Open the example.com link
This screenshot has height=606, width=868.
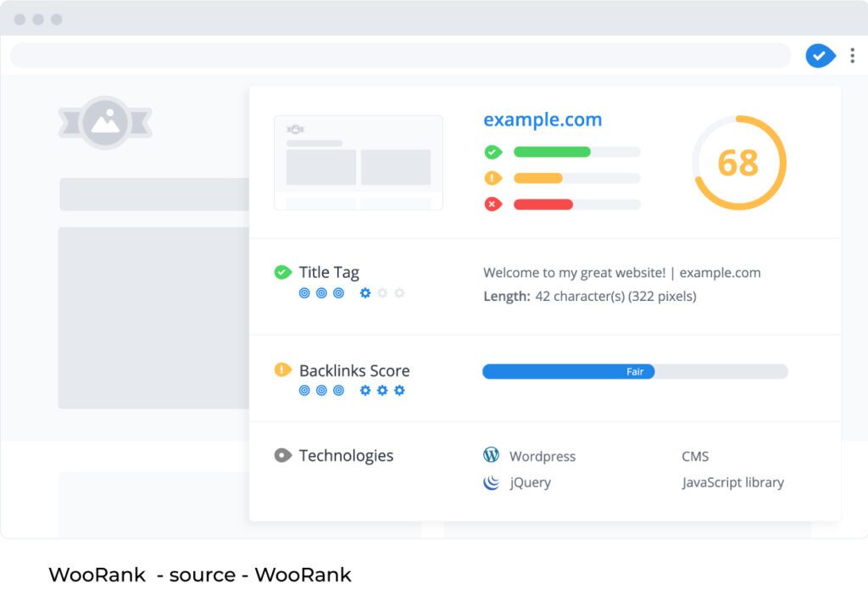(x=542, y=120)
